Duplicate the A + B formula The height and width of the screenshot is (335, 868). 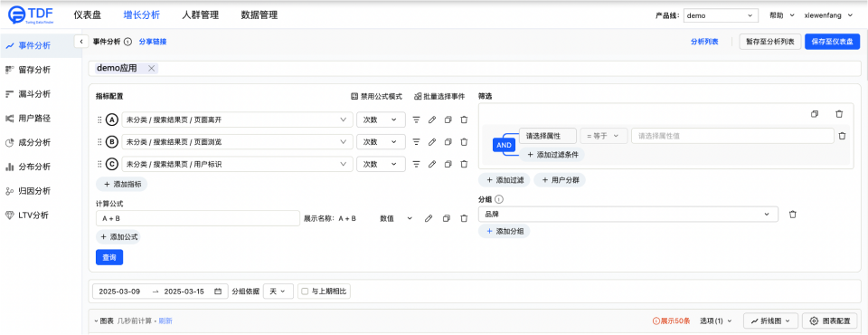tap(446, 218)
